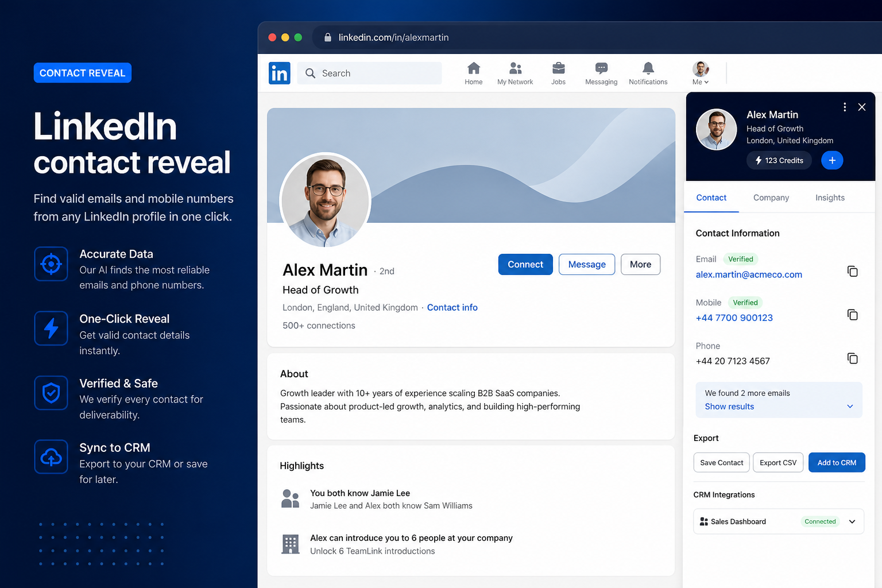Click the Sales Dashboard people icon
Image resolution: width=882 pixels, height=588 pixels.
click(704, 521)
